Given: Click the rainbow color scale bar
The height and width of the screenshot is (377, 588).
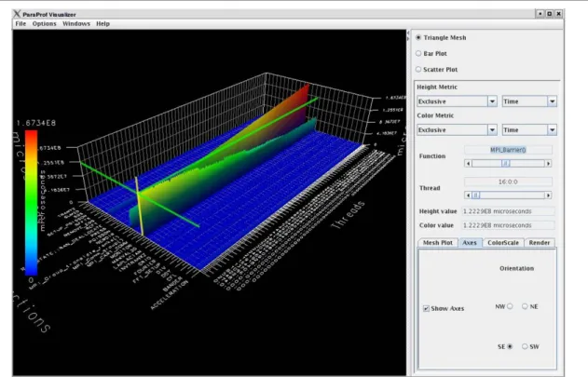Looking at the screenshot, I should (31, 203).
